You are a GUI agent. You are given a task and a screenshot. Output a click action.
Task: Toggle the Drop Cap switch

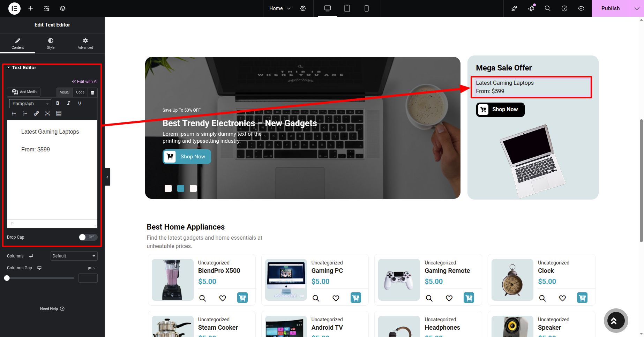(88, 237)
